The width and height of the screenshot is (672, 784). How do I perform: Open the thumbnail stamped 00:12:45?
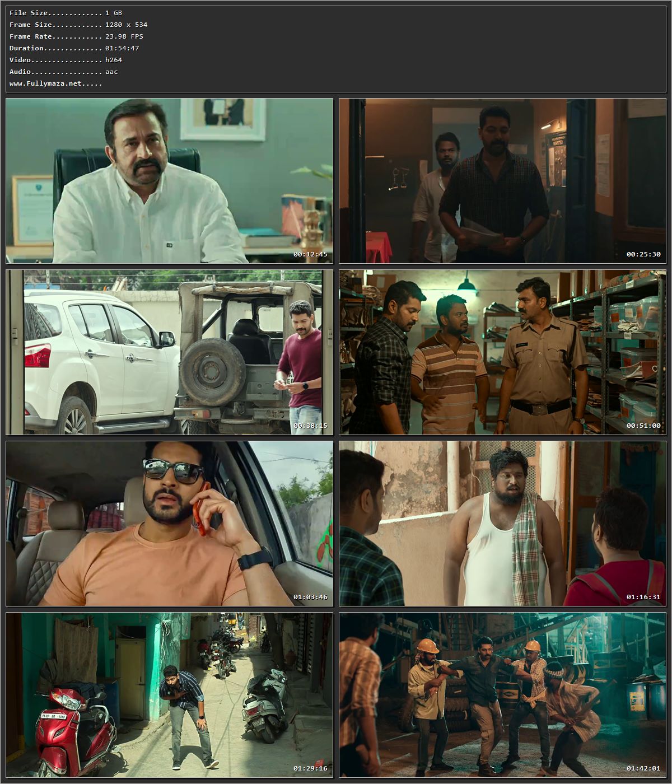(x=169, y=181)
